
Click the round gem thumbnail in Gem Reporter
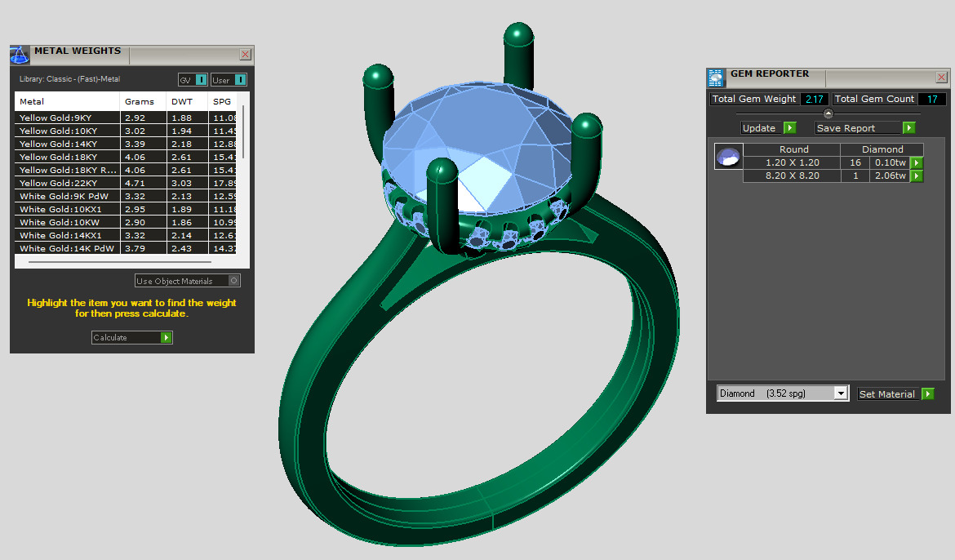728,157
